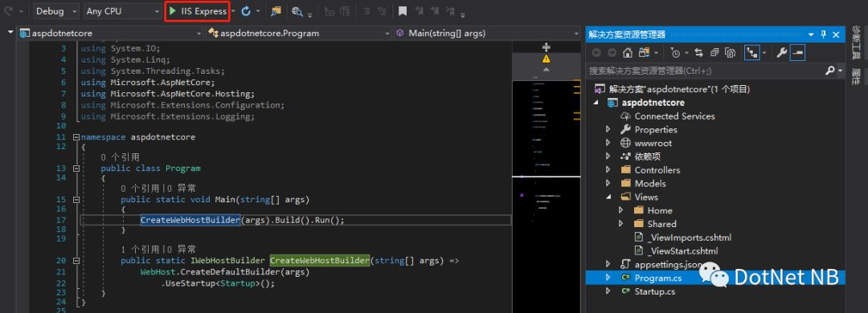Click the Collapse All icon in Solution Explorer

[714, 52]
